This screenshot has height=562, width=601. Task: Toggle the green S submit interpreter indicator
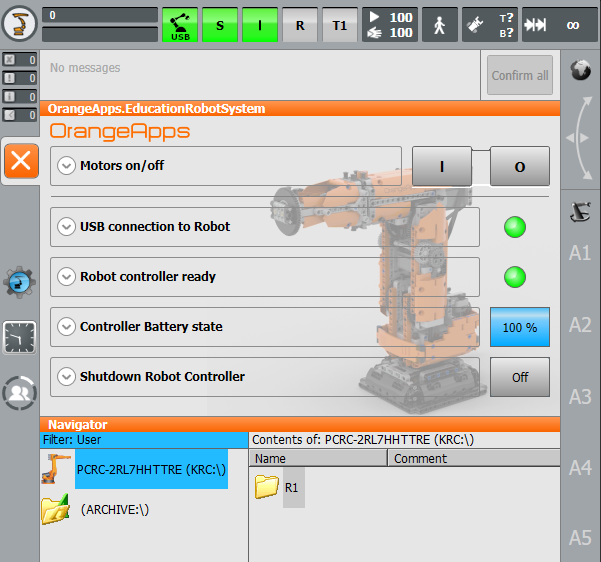[x=220, y=25]
